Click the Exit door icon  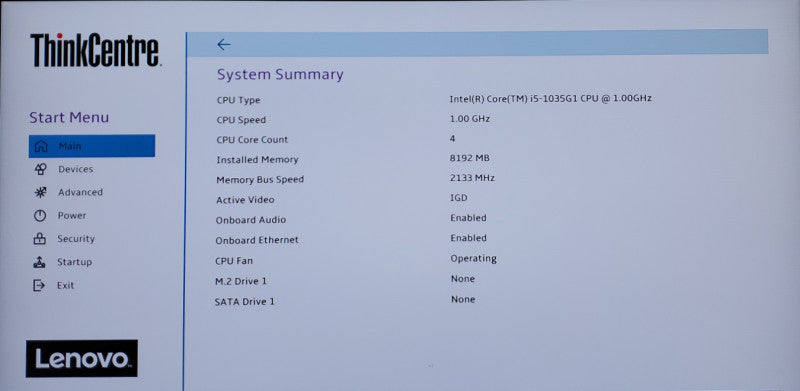(x=39, y=285)
